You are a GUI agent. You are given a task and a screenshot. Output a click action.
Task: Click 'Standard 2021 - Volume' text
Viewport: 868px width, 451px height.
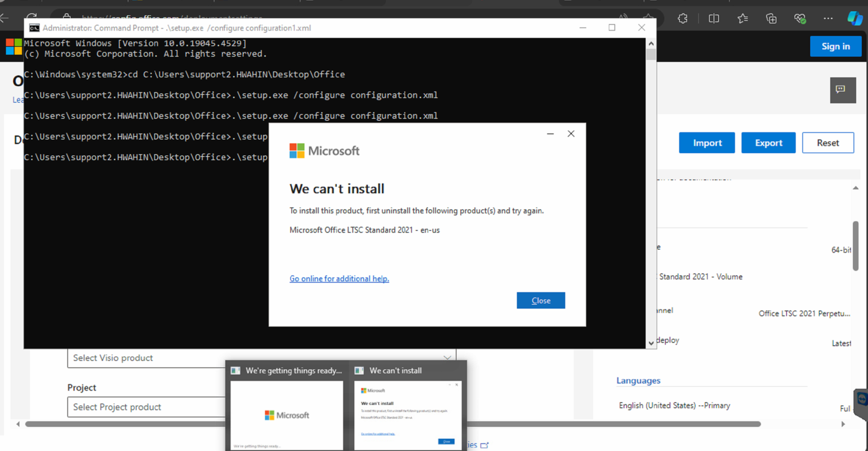701,277
